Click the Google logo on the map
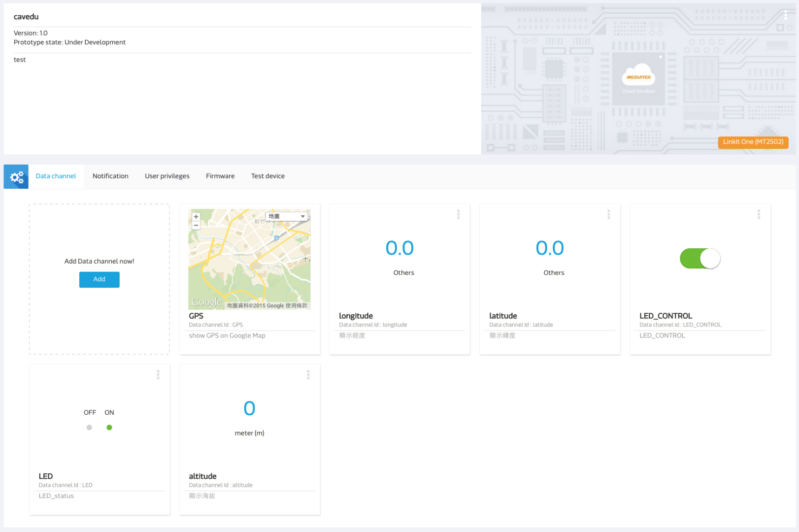 point(205,301)
